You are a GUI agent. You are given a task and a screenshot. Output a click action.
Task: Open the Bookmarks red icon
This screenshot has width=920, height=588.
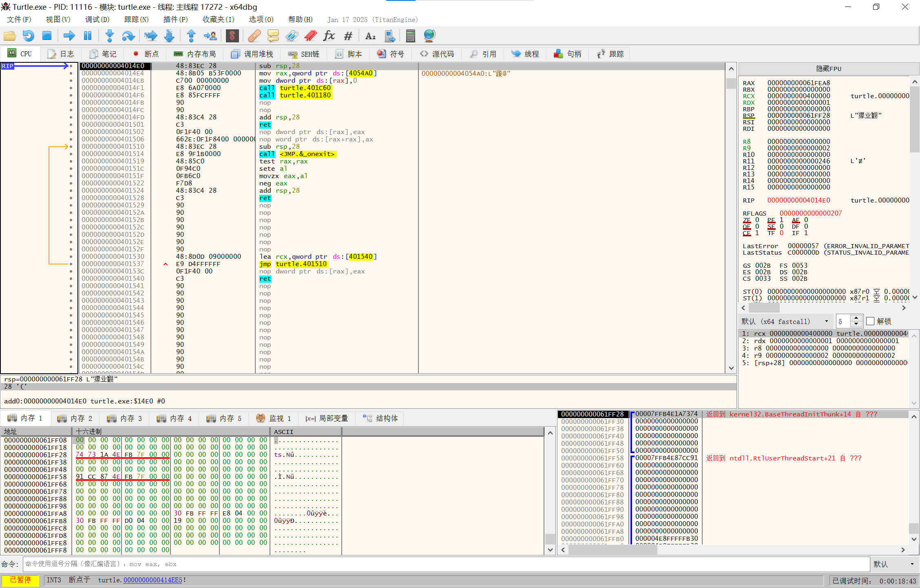pyautogui.click(x=310, y=36)
